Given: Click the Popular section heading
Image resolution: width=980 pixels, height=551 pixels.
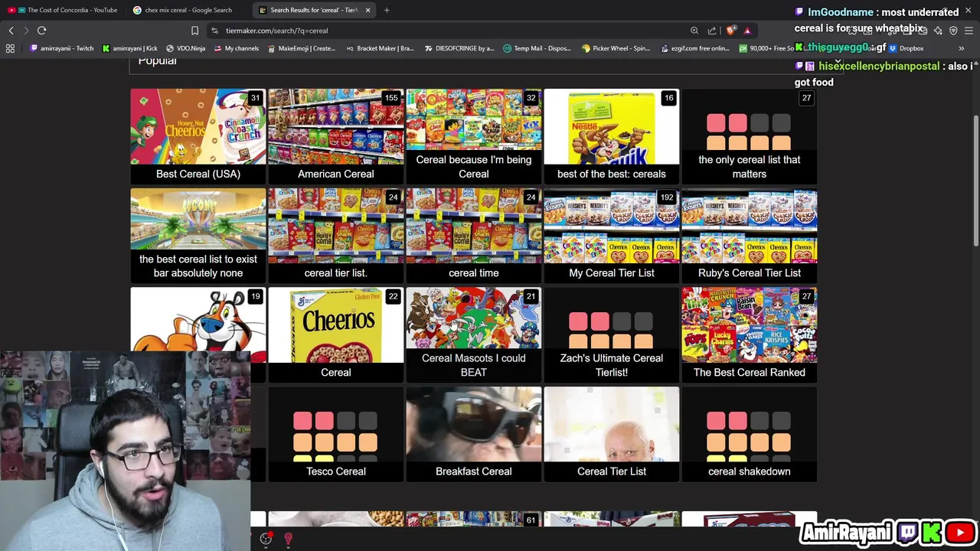Looking at the screenshot, I should pyautogui.click(x=157, y=60).
